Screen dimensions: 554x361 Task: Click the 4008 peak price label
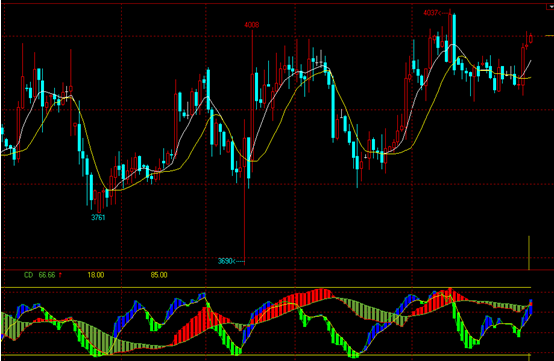point(252,25)
